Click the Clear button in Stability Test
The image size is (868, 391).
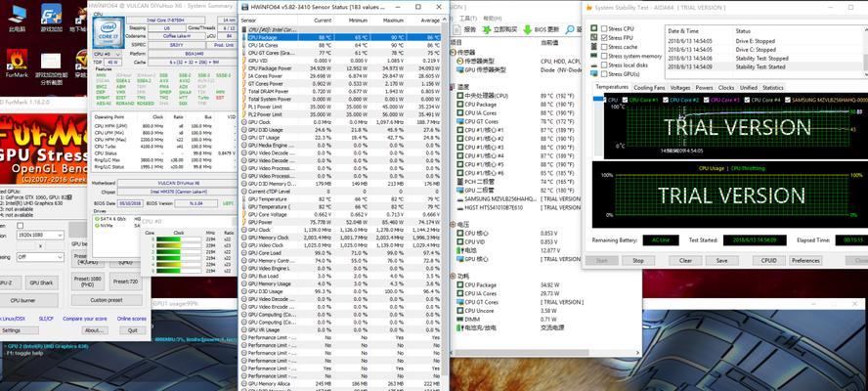click(685, 260)
